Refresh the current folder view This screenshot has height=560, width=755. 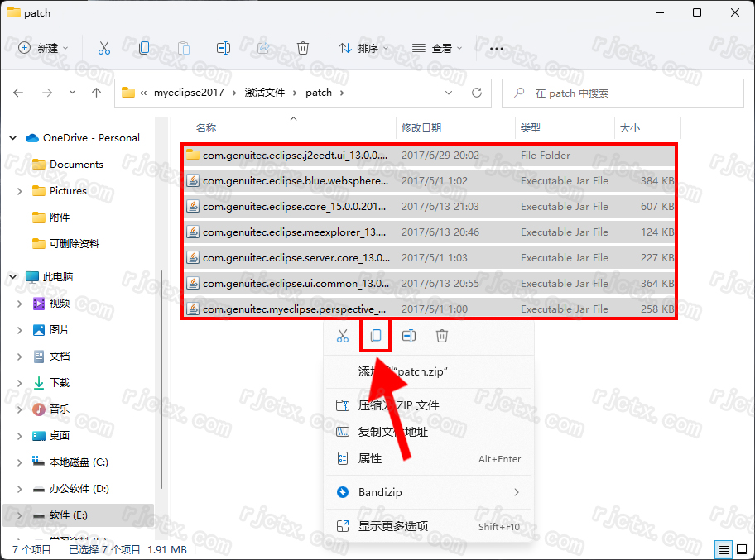coord(476,93)
